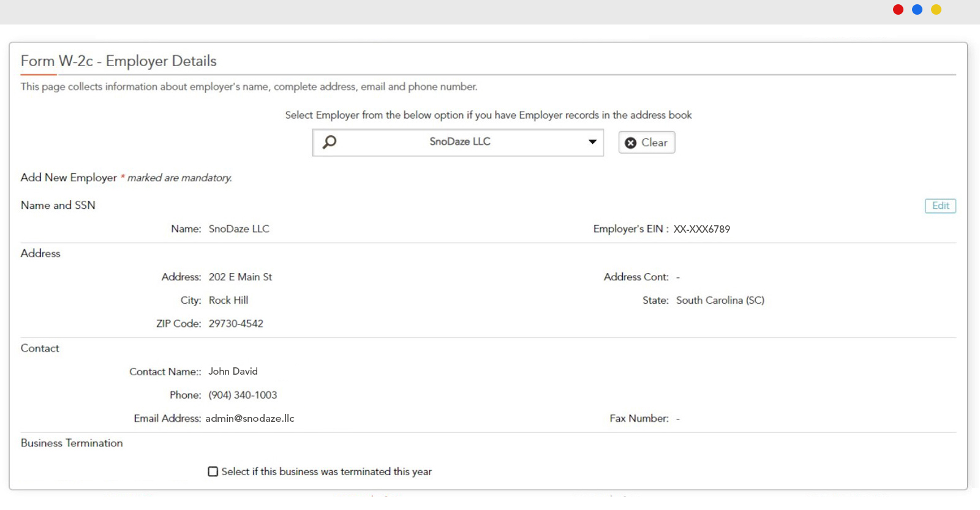Click the phone number (904) 340-1003
This screenshot has width=980, height=510.
(x=243, y=395)
